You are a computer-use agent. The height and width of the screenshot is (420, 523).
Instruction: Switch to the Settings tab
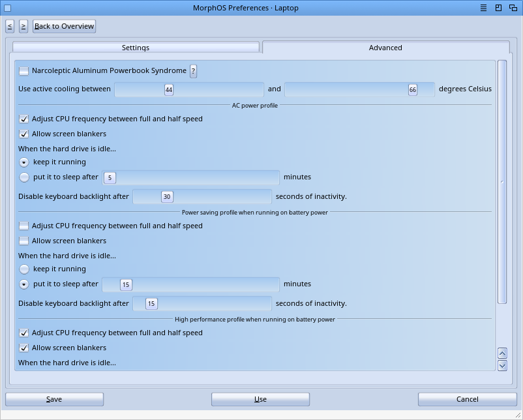(136, 48)
